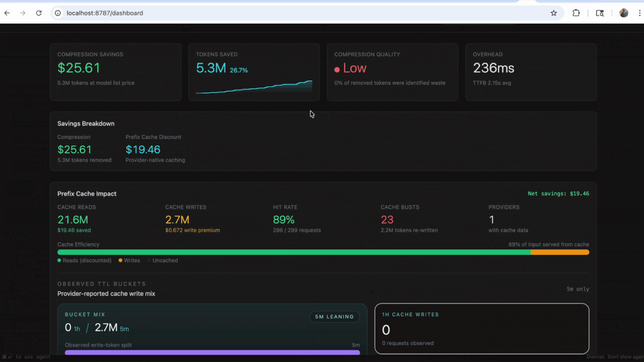This screenshot has height=362, width=644.
Task: Click the TTFB 2.15s avg text
Action: click(x=492, y=83)
